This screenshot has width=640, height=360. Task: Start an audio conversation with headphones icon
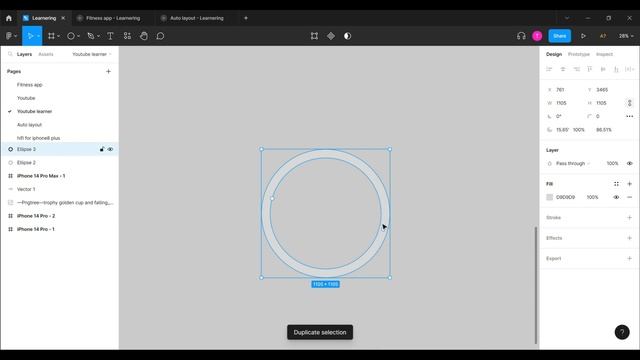pyautogui.click(x=521, y=36)
